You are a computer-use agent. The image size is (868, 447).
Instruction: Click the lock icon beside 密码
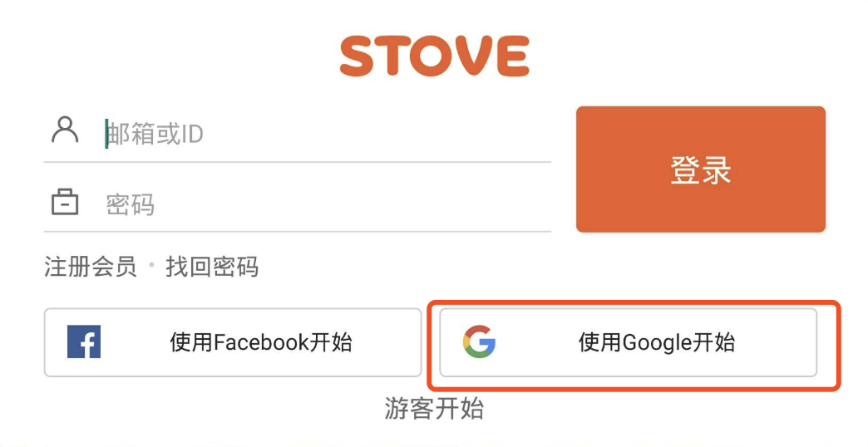[x=65, y=201]
